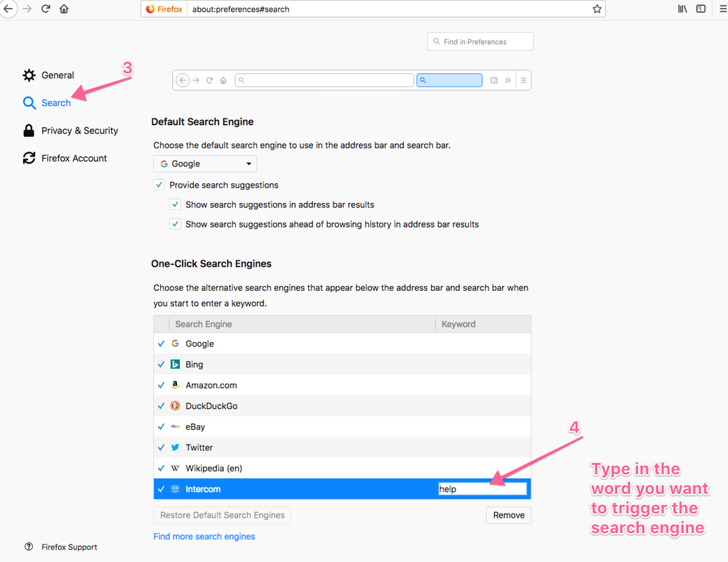
Task: Go back using the browser back arrow
Action: coord(8,9)
